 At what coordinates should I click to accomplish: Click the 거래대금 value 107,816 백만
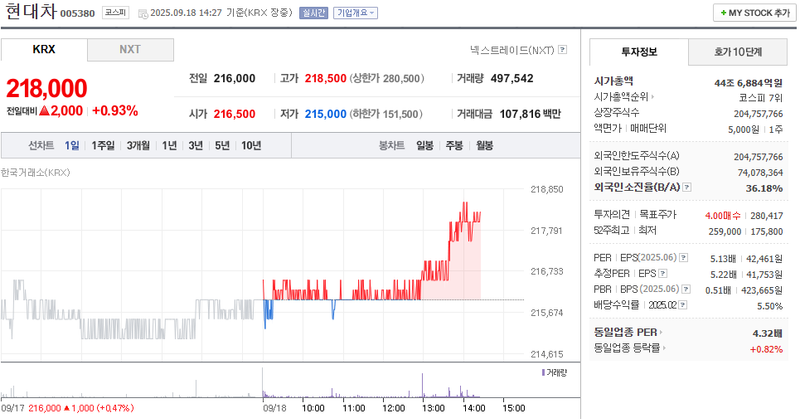[x=530, y=114]
